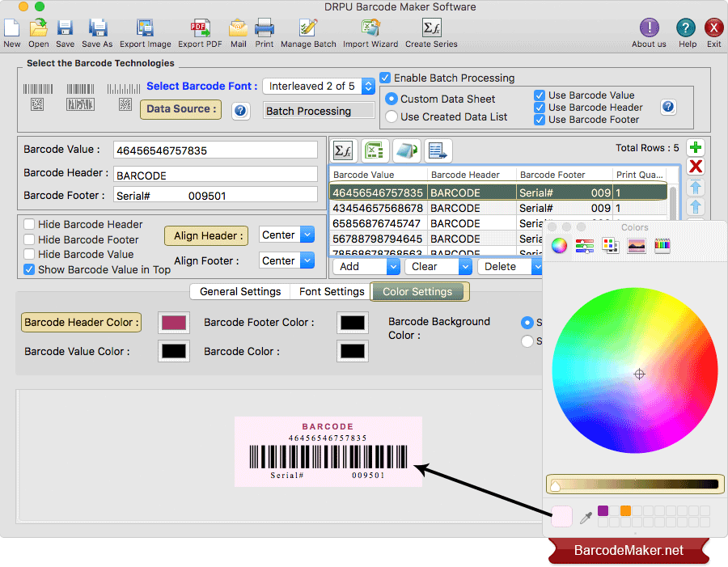Viewport: 728px width, 567px height.
Task: Enable Hide Barcode Value
Action: (29, 254)
